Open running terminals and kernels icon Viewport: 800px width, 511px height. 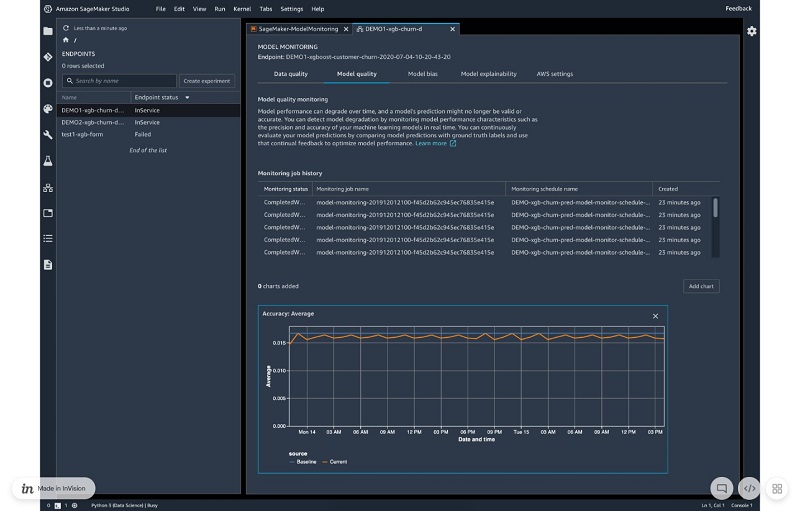(x=48, y=83)
